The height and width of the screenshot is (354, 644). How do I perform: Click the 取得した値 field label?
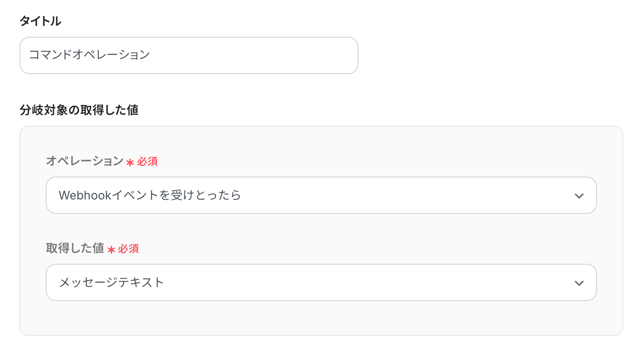click(75, 248)
